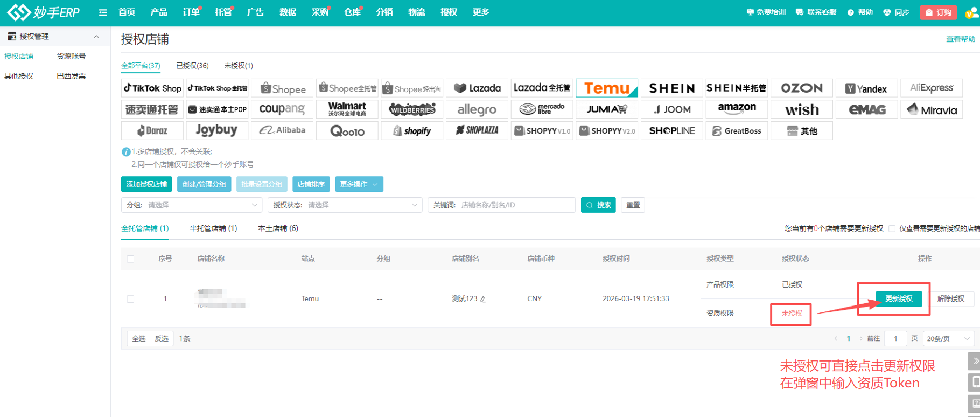Choose the Temu platform logo

point(606,88)
